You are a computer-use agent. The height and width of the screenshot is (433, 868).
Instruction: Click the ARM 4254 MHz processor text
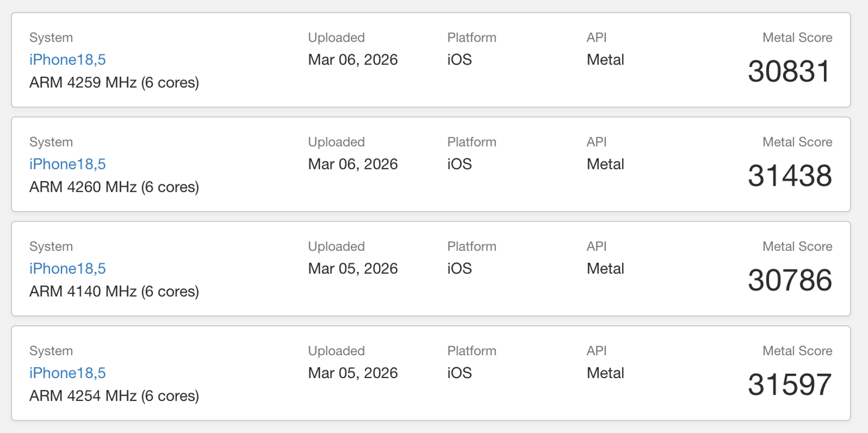(114, 396)
